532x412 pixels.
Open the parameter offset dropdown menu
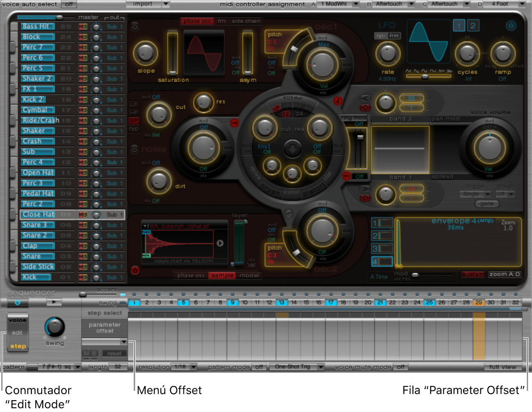(105, 342)
